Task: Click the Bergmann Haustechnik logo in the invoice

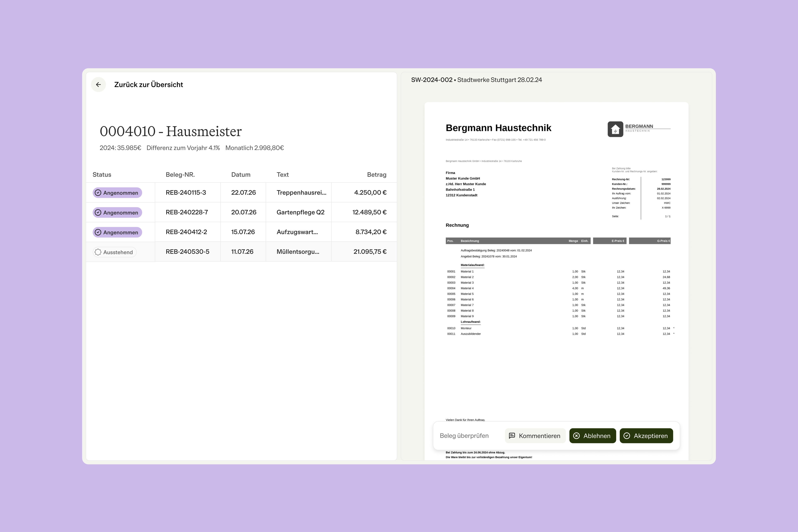Action: coord(639,129)
